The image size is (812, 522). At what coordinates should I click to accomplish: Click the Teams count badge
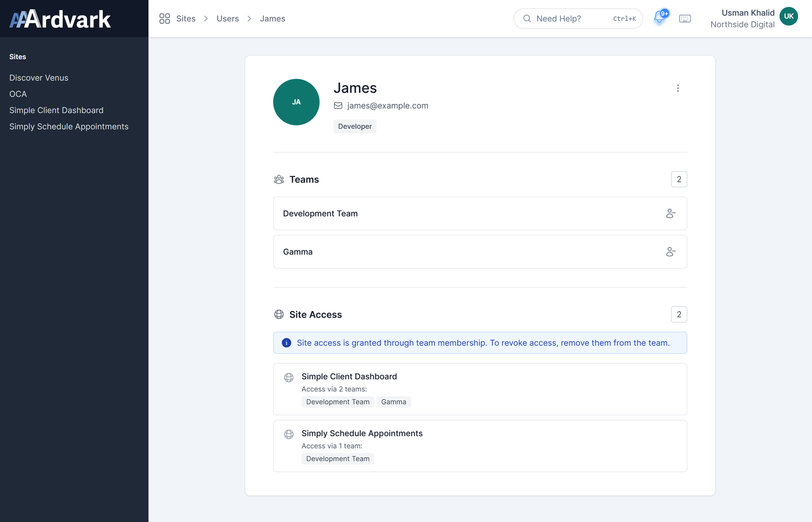pos(679,179)
